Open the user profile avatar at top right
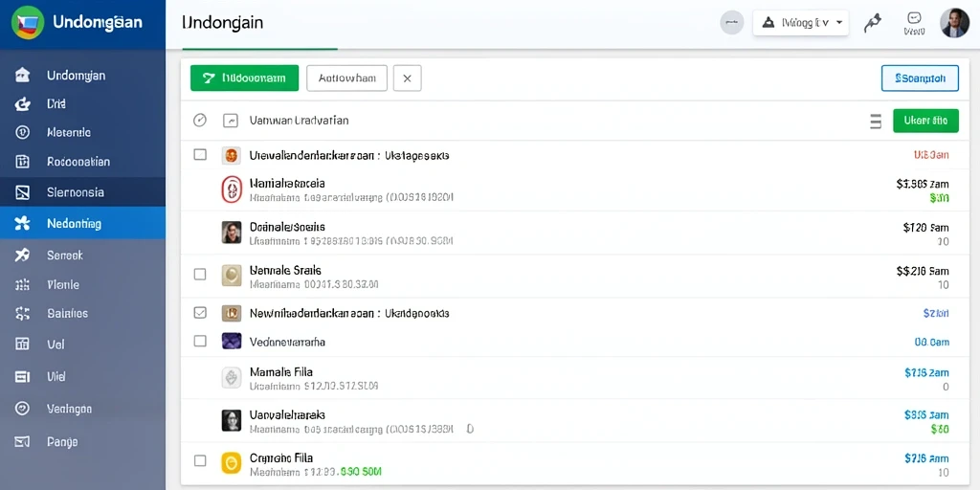This screenshot has height=490, width=980. click(x=954, y=23)
